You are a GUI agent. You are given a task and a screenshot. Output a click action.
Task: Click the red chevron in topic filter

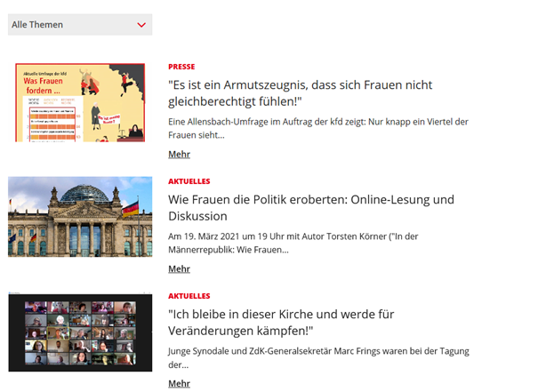[141, 26]
